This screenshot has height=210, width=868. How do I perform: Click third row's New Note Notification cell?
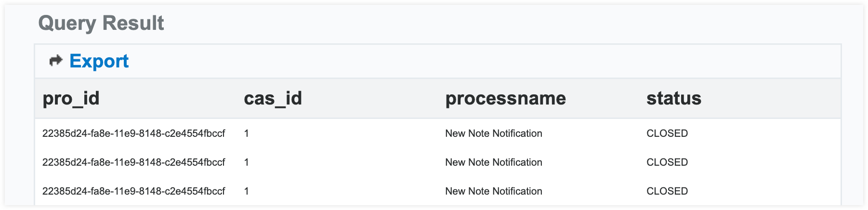click(493, 191)
